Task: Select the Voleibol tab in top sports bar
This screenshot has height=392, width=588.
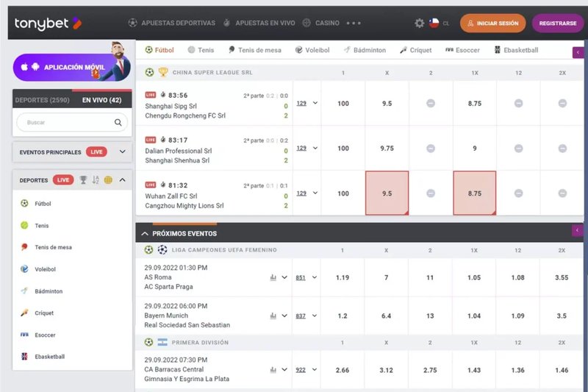Action: pyautogui.click(x=312, y=50)
